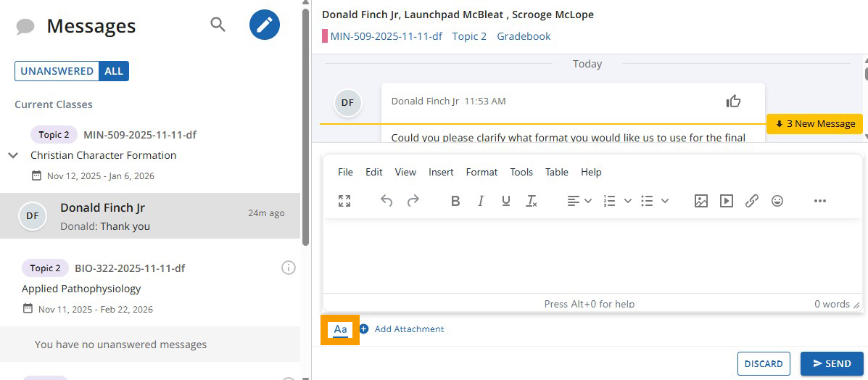The height and width of the screenshot is (380, 868).
Task: Switch to the UNANSWERED messages filter
Action: pyautogui.click(x=57, y=71)
